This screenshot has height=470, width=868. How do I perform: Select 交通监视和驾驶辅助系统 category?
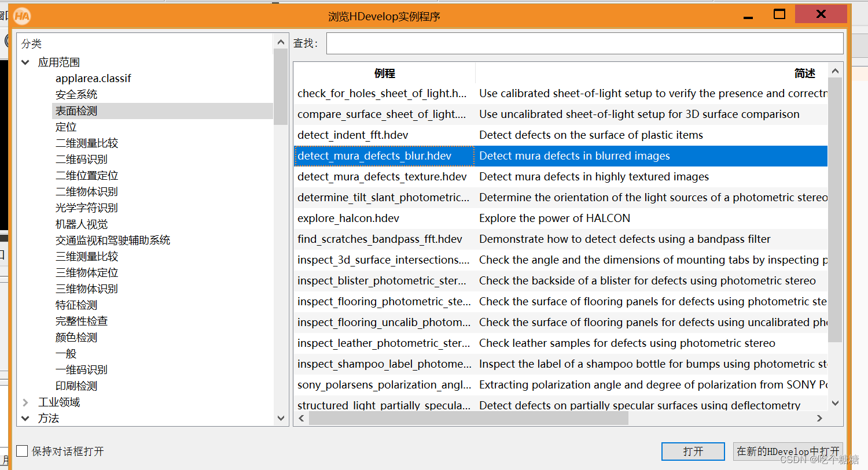coord(113,240)
